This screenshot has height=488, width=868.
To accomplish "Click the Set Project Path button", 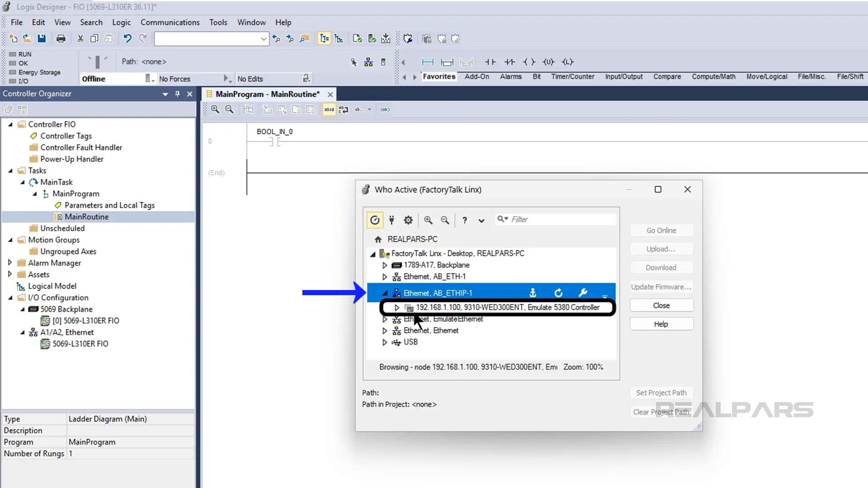I will pos(661,393).
